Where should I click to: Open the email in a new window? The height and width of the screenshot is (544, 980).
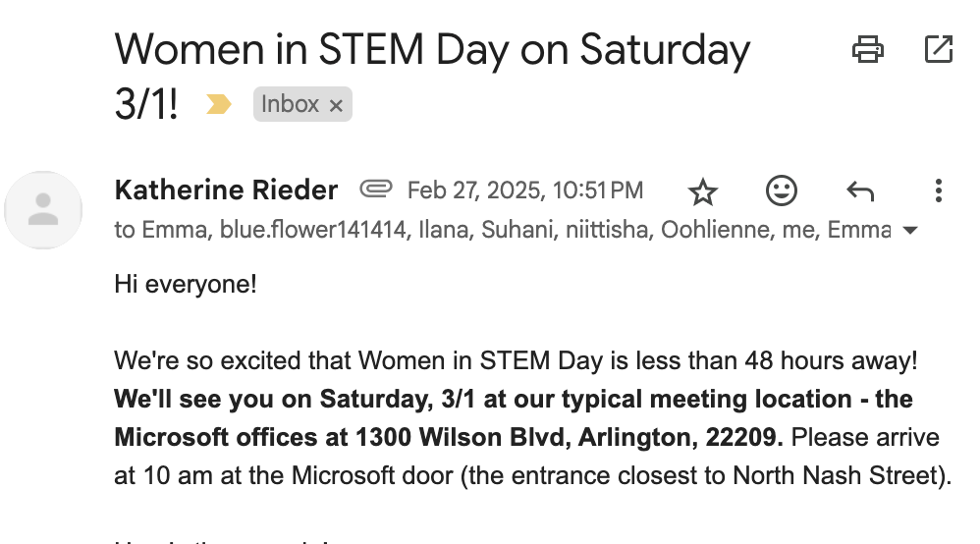pos(939,49)
